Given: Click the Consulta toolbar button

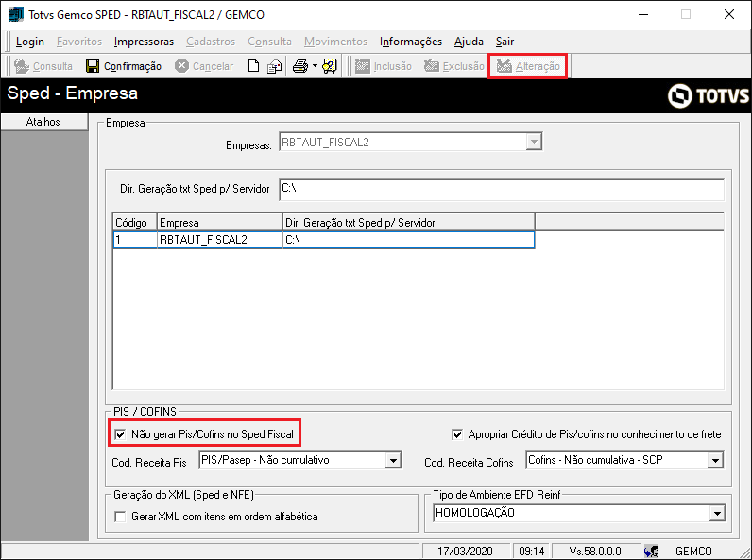Looking at the screenshot, I should [43, 66].
